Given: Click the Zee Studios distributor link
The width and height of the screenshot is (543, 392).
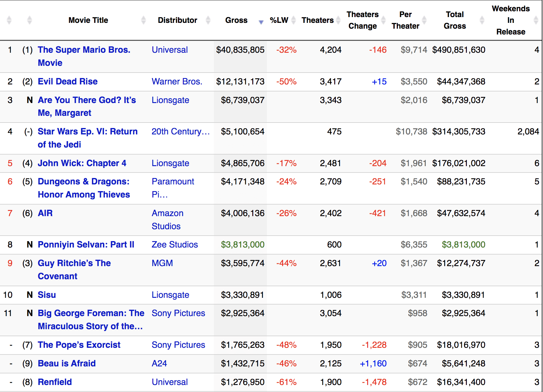Looking at the screenshot, I should pos(175,244).
